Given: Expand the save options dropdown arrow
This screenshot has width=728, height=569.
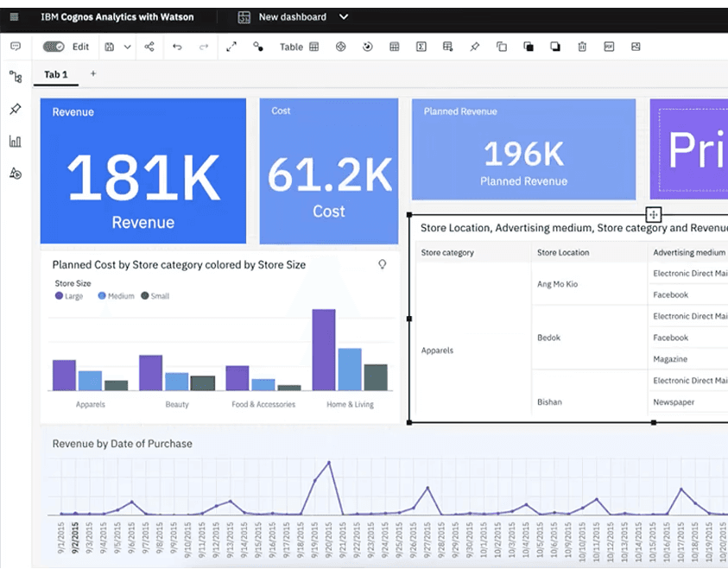Looking at the screenshot, I should 127,47.
